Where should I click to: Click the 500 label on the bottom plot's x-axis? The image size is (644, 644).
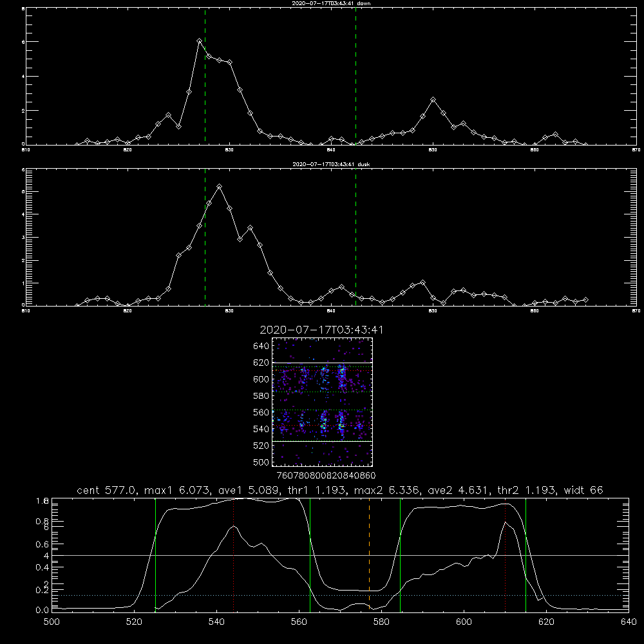coord(52,622)
